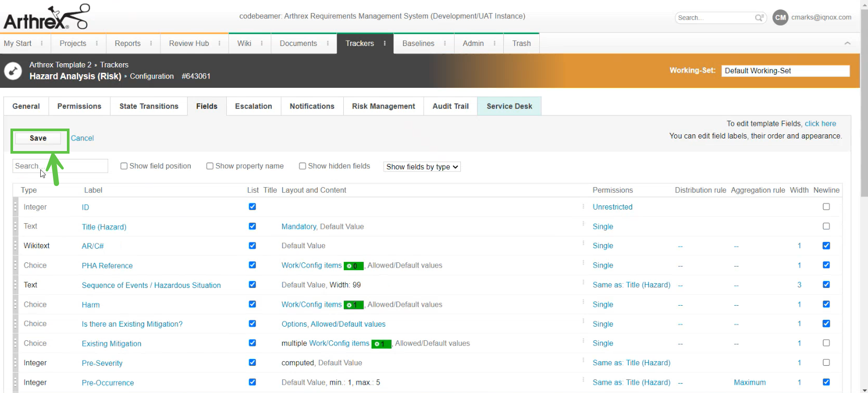Check the Newline box for Title (Hazard)
This screenshot has height=393, width=868.
point(826,226)
